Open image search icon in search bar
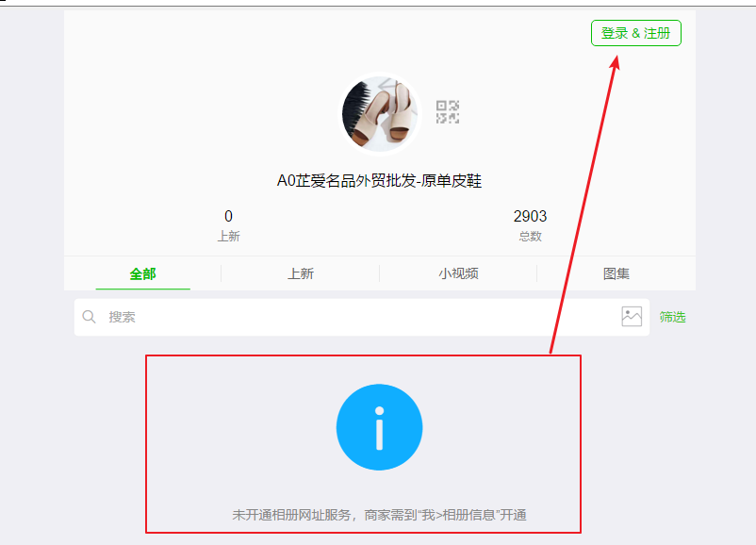The width and height of the screenshot is (756, 545). click(632, 317)
